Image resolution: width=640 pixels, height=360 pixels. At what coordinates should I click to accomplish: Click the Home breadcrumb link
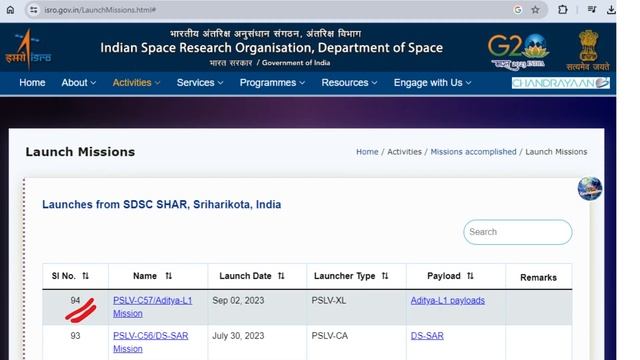coord(367,152)
